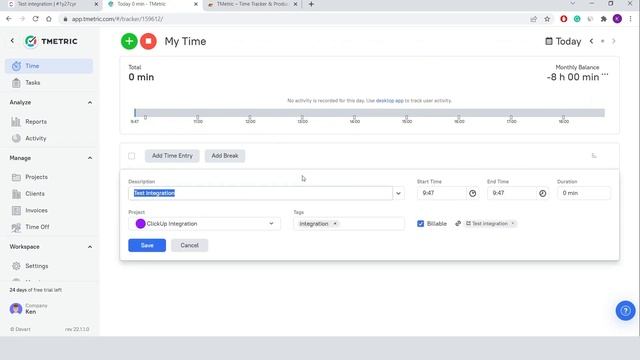Click Add Break button
The image size is (640, 360).
point(225,156)
